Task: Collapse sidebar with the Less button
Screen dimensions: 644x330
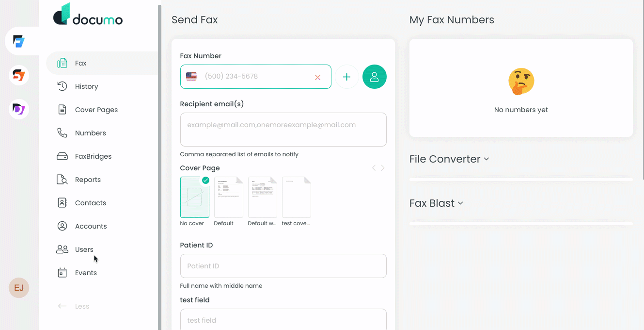Action: coord(74,306)
